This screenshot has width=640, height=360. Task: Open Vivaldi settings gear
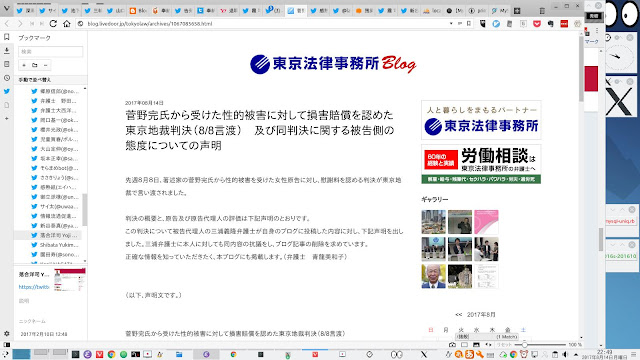tap(7, 333)
